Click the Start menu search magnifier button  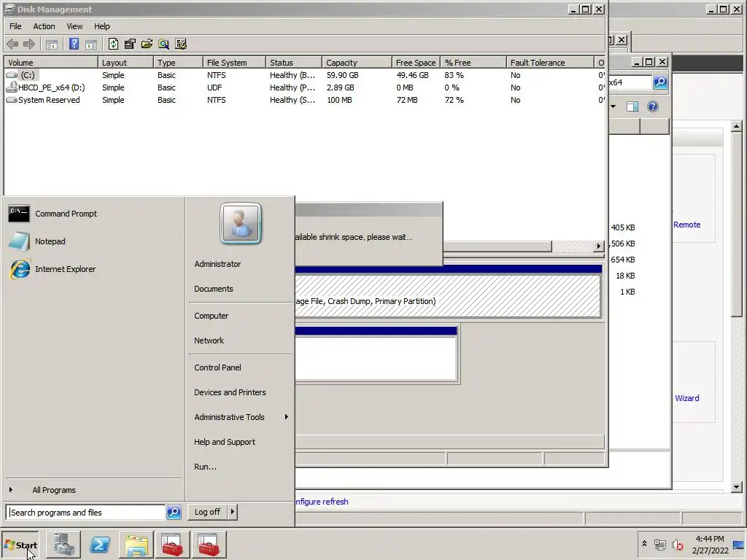(x=174, y=513)
